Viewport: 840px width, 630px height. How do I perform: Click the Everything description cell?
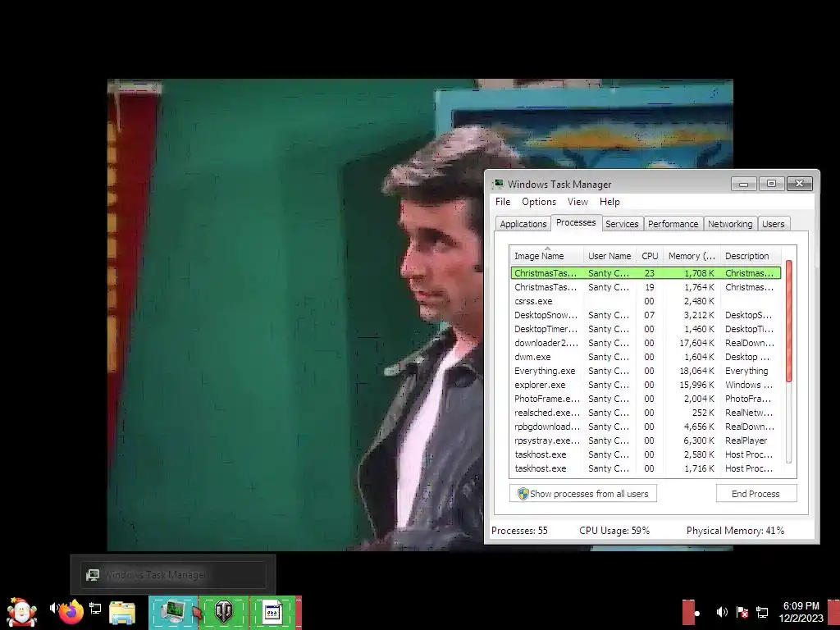tap(746, 371)
